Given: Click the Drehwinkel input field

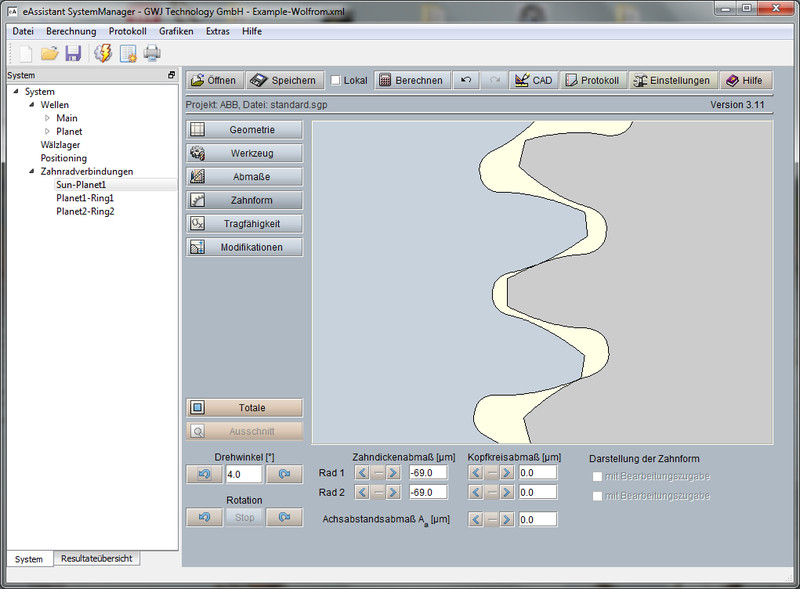Looking at the screenshot, I should tap(244, 474).
